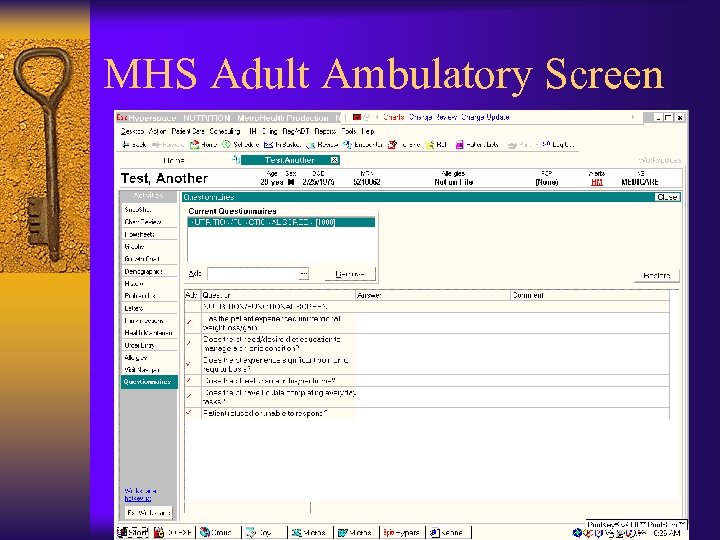This screenshot has height=540, width=720.
Task: Open the Help menu
Action: pyautogui.click(x=368, y=131)
